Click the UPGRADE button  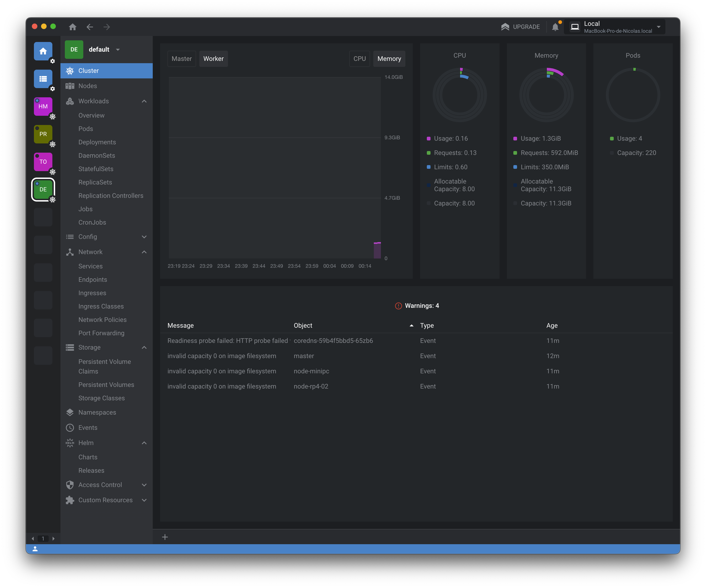click(x=521, y=27)
